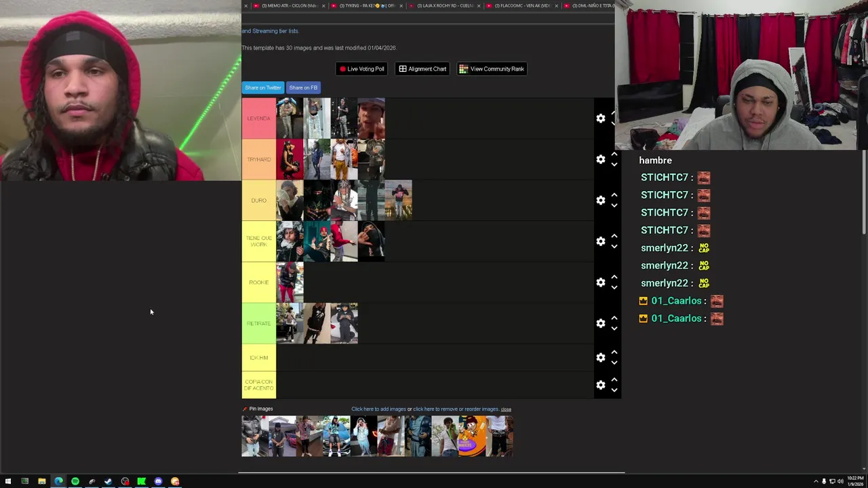Open settings gear for IDK HIM row
868x488 pixels.
point(601,358)
